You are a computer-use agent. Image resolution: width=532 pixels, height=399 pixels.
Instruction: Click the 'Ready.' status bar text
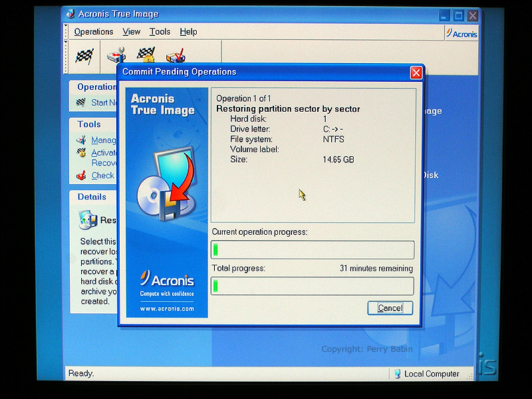[x=81, y=373]
